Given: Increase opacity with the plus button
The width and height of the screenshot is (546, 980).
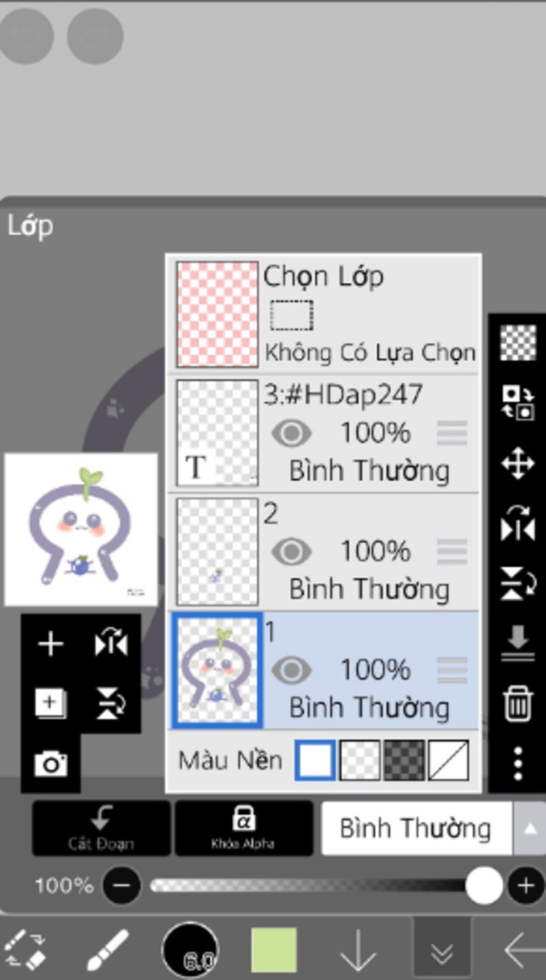Looking at the screenshot, I should click(526, 886).
